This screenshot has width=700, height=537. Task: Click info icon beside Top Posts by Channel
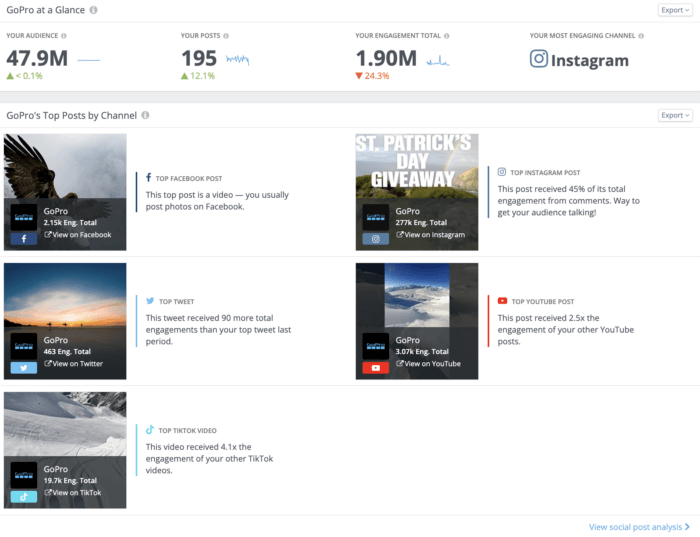click(x=145, y=115)
